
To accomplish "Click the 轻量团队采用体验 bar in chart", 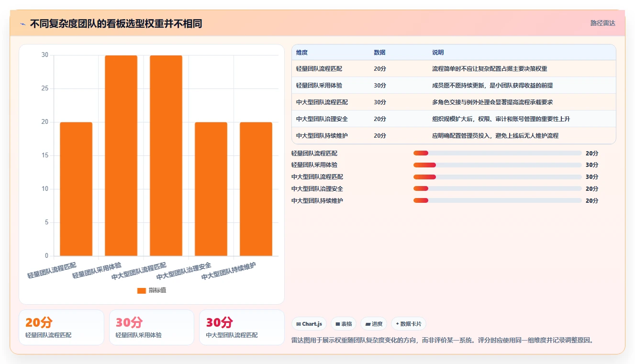I will [121, 155].
